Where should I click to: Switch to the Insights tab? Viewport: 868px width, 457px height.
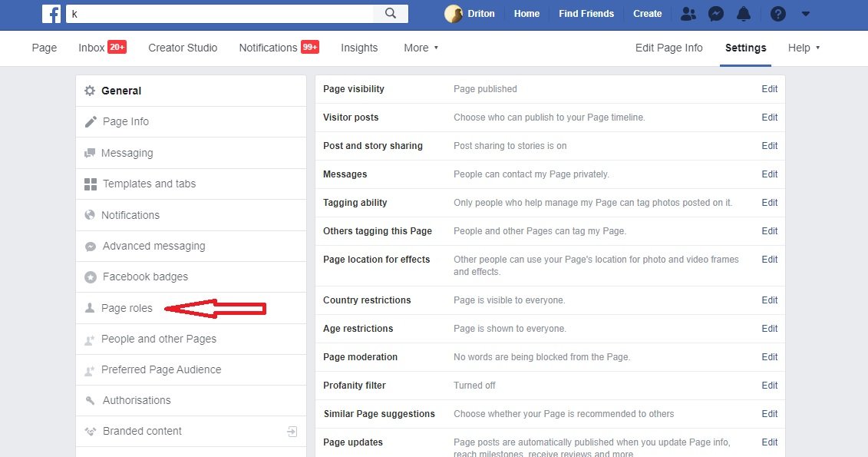(x=359, y=48)
